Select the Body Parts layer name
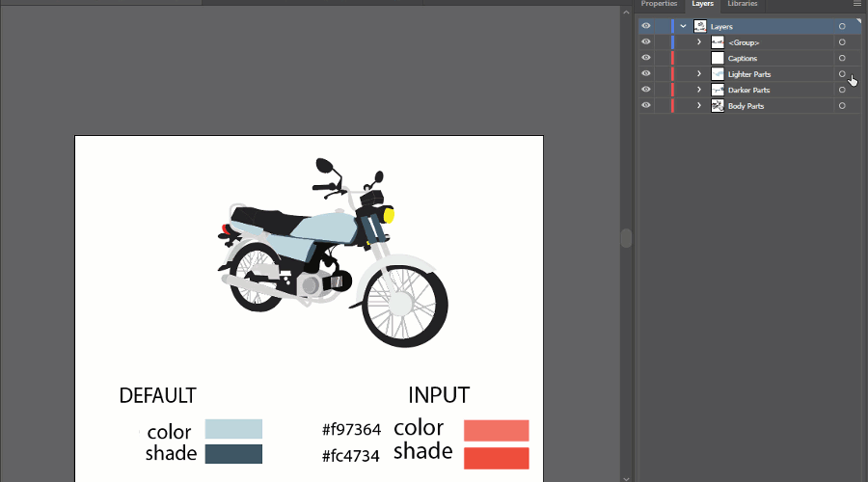Viewport: 868px width, 482px height. point(746,106)
